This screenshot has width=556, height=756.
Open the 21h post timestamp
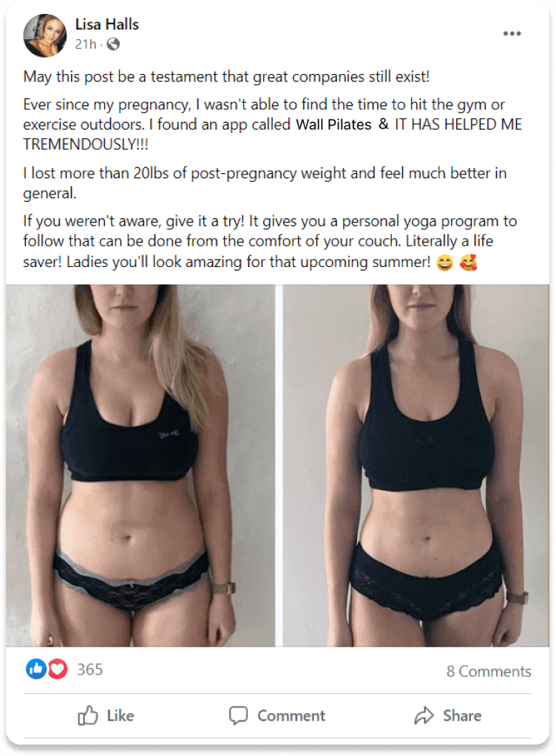pyautogui.click(x=86, y=44)
